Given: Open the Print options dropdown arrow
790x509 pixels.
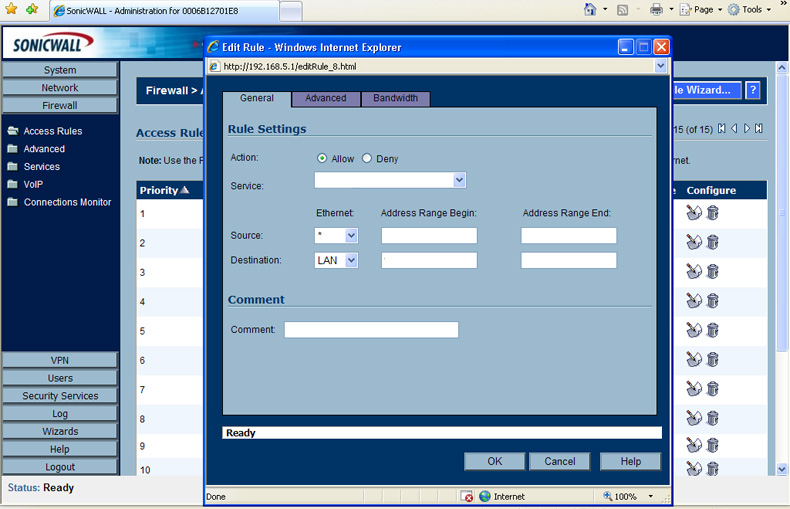Looking at the screenshot, I should [672, 10].
